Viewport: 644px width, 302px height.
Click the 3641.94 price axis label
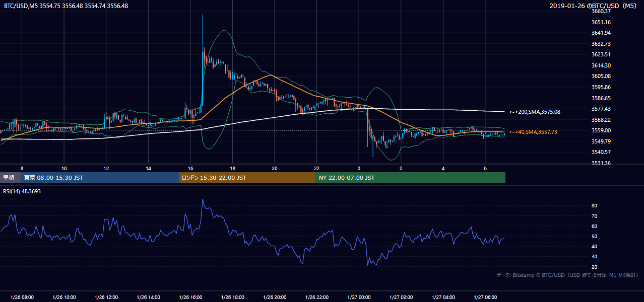click(x=601, y=33)
